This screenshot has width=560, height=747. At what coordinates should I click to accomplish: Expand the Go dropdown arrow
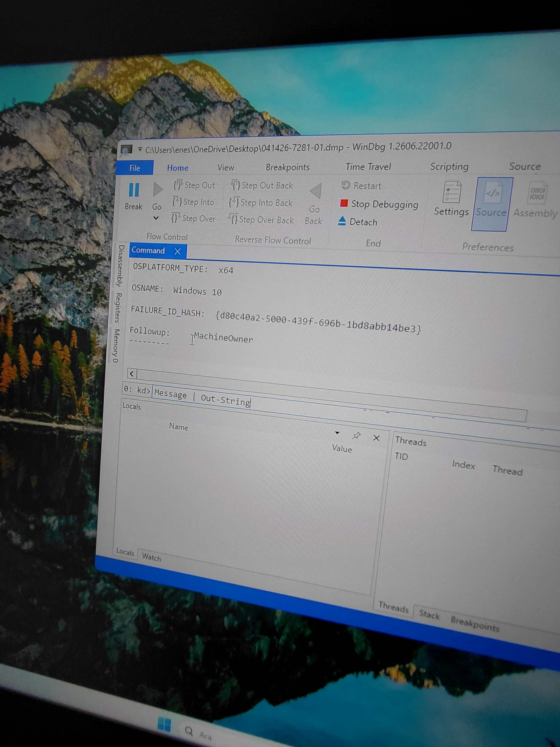(x=156, y=218)
